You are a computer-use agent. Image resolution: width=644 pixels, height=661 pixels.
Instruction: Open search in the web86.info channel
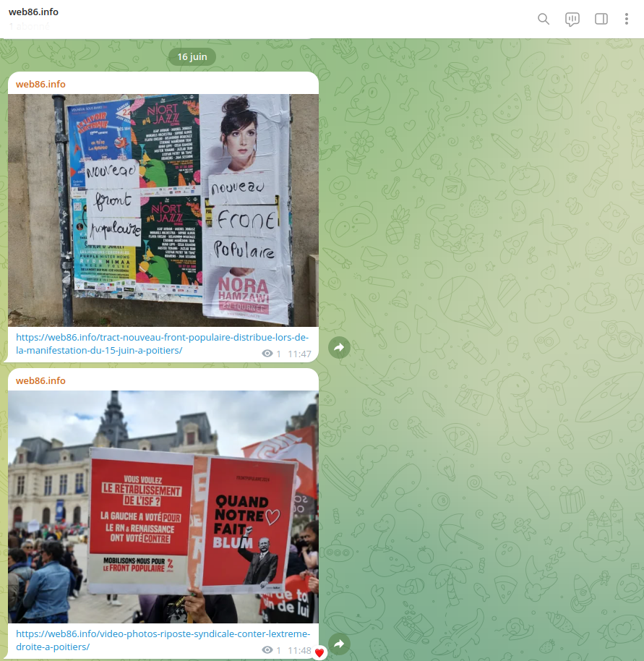point(544,19)
